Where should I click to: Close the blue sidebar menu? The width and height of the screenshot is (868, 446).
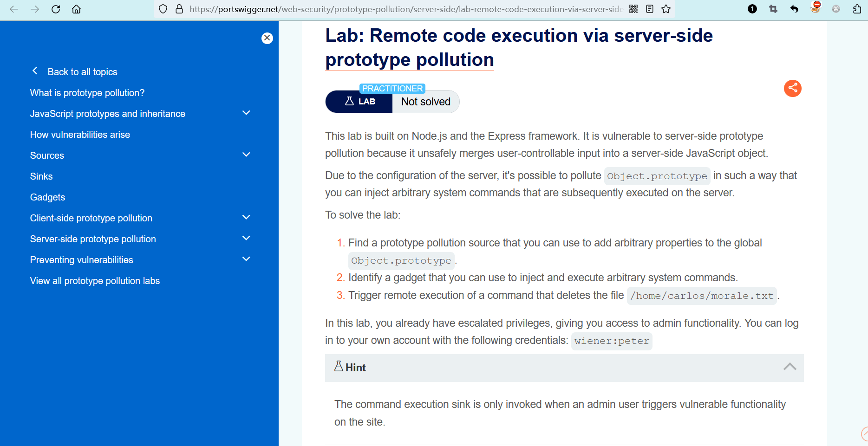click(x=267, y=38)
